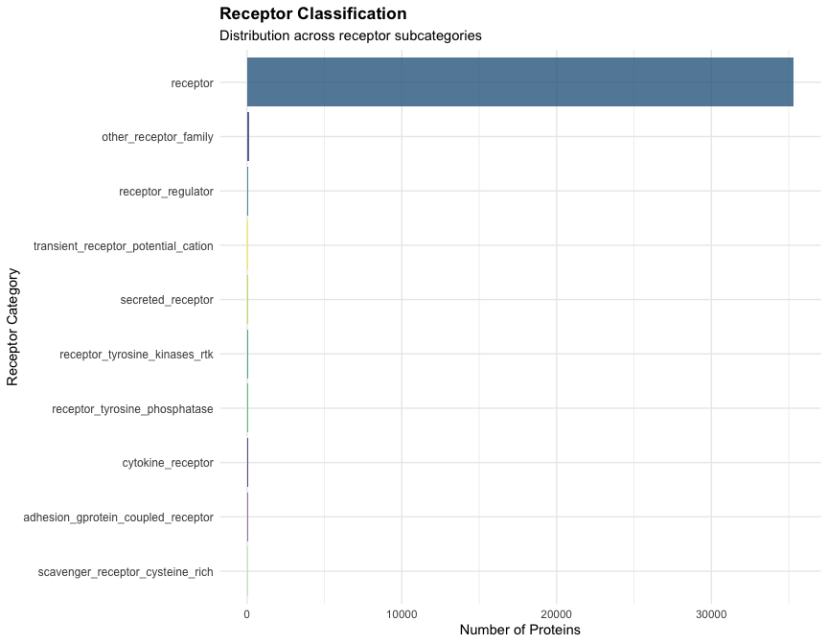This screenshot has height=644, width=828.
Task: Click the x-axis tick label 20000
Action: tap(557, 614)
